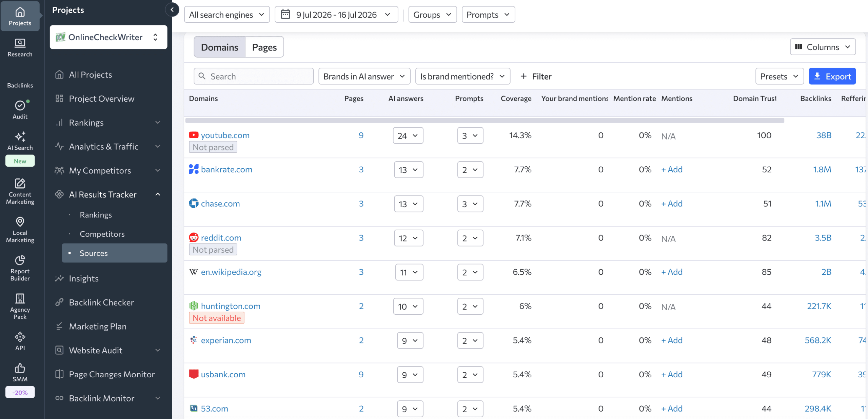The image size is (868, 419).
Task: Click the OnlineCheckWriter project logo
Action: [x=60, y=37]
